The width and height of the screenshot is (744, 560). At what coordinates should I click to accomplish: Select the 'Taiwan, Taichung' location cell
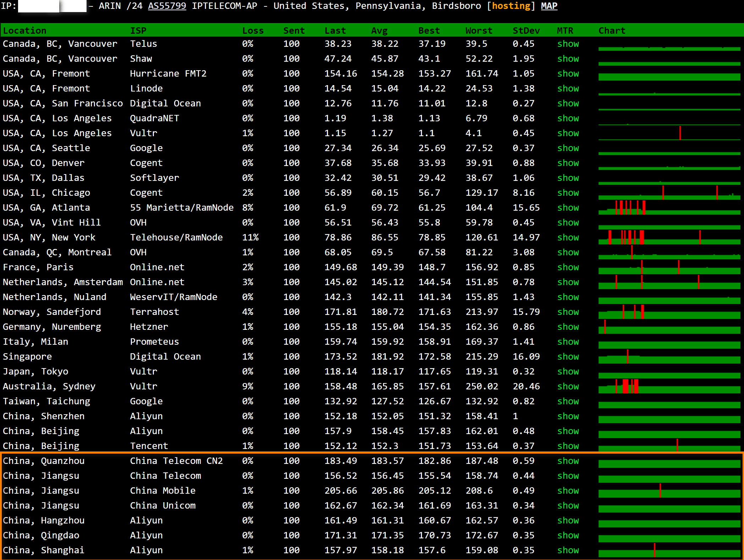coord(46,401)
